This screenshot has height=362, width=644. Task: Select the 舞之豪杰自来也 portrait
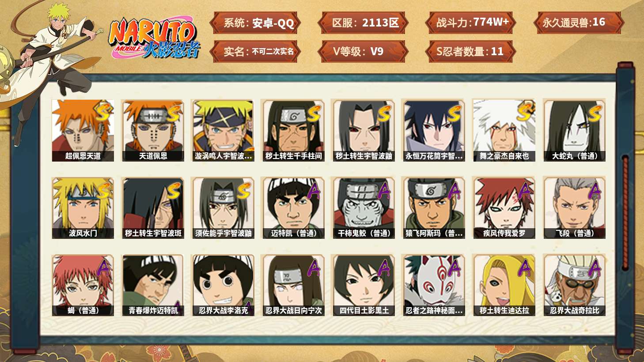click(x=504, y=130)
